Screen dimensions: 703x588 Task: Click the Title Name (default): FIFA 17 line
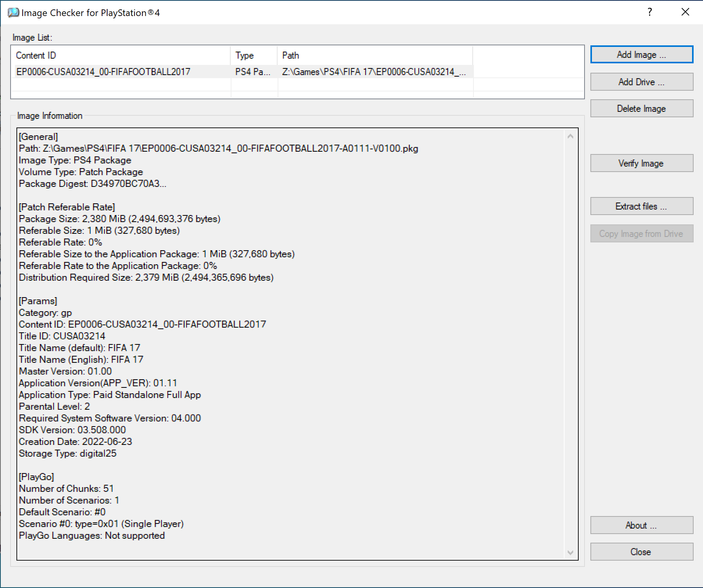point(79,348)
